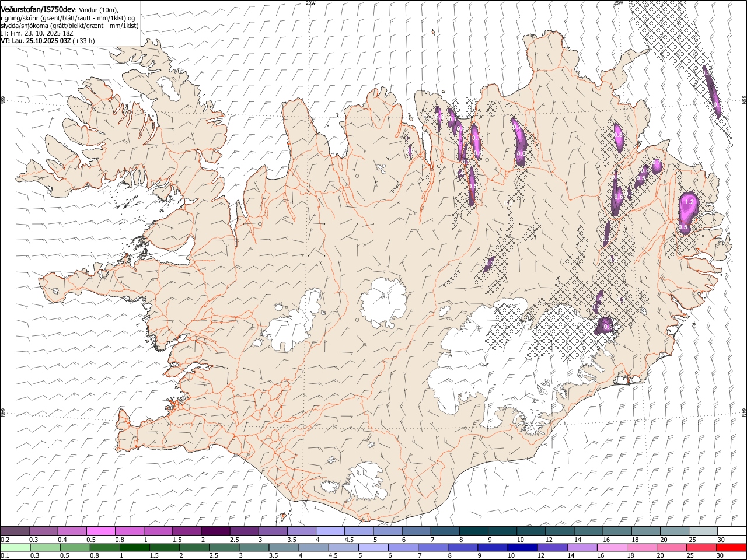This screenshot has height=560, width=747.
Task: Click the '15W' longitude label at top edge
Action: coord(618,3)
